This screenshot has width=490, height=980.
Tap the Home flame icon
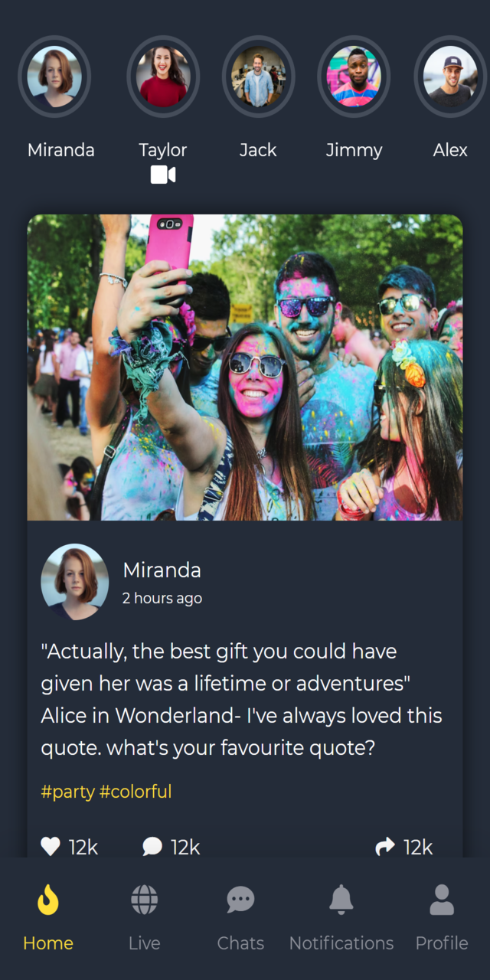point(48,900)
